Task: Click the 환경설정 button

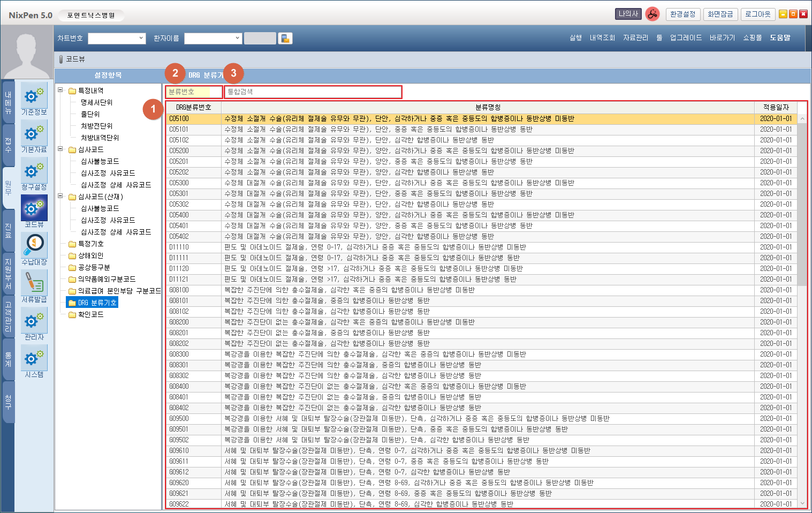Action: [683, 14]
